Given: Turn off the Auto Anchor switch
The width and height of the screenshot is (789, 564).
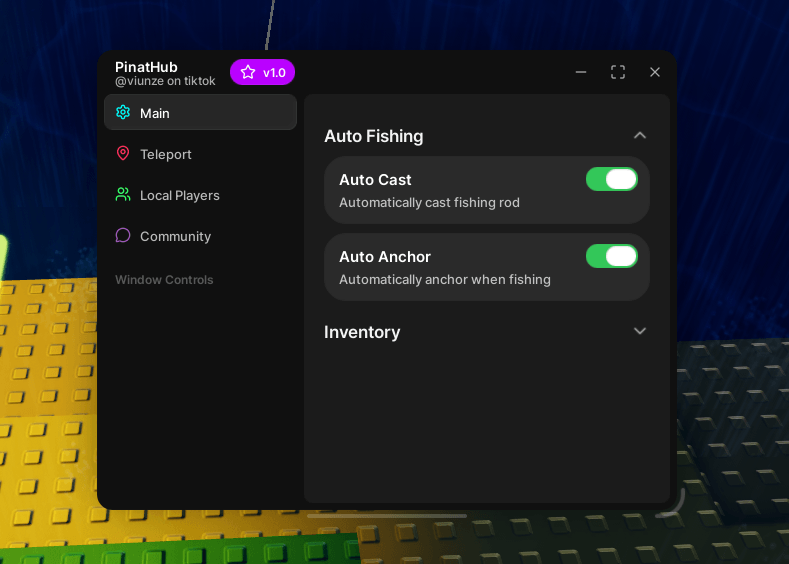Looking at the screenshot, I should pyautogui.click(x=612, y=256).
